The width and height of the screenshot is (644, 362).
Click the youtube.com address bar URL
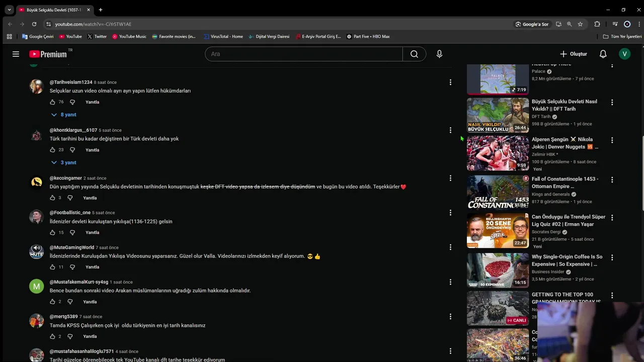[93, 24]
